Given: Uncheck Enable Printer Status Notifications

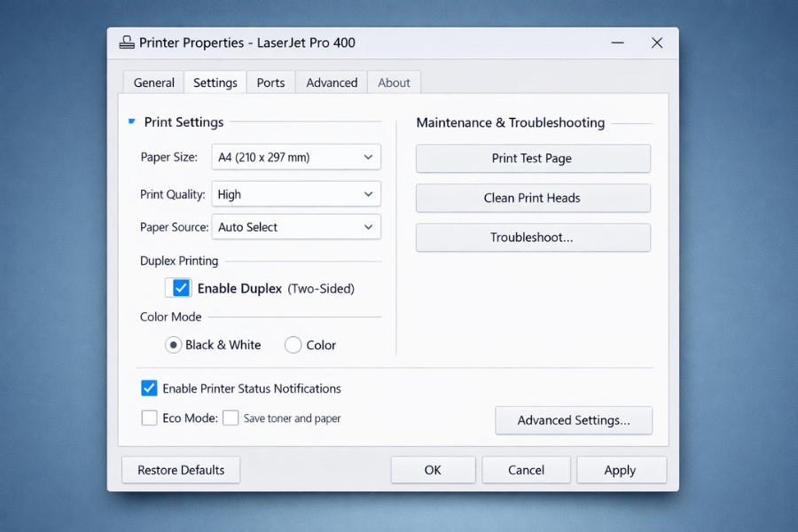Looking at the screenshot, I should (149, 387).
